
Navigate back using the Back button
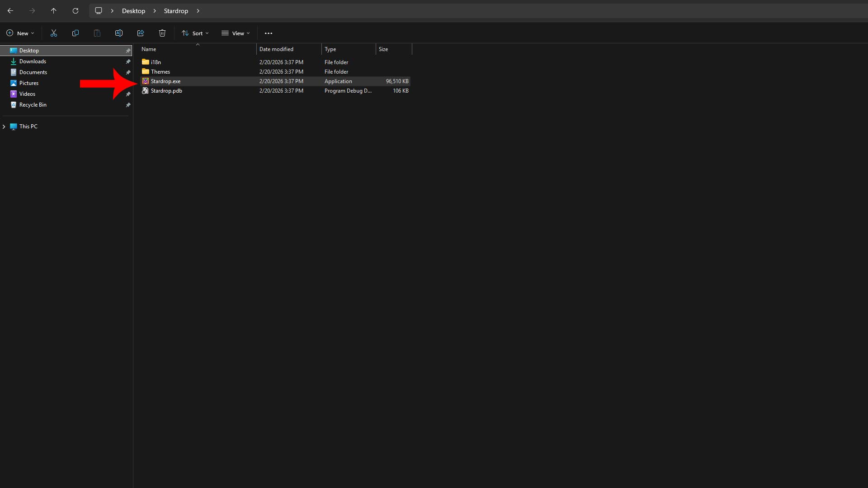pyautogui.click(x=10, y=10)
